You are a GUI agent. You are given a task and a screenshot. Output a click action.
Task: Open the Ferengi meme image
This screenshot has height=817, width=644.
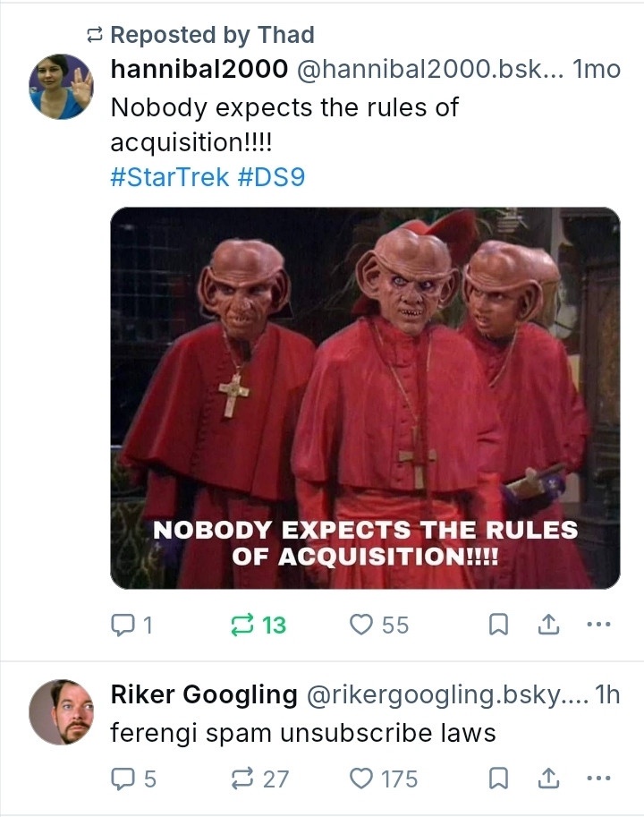(x=365, y=398)
